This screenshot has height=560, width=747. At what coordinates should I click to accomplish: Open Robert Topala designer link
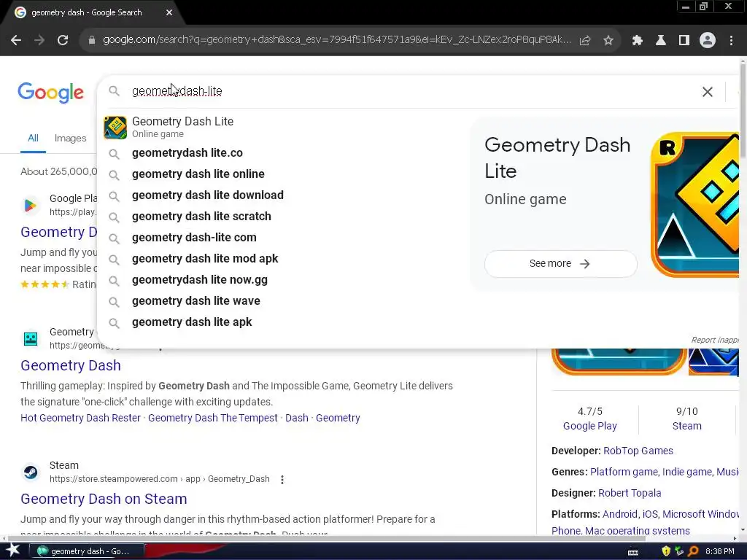click(630, 493)
